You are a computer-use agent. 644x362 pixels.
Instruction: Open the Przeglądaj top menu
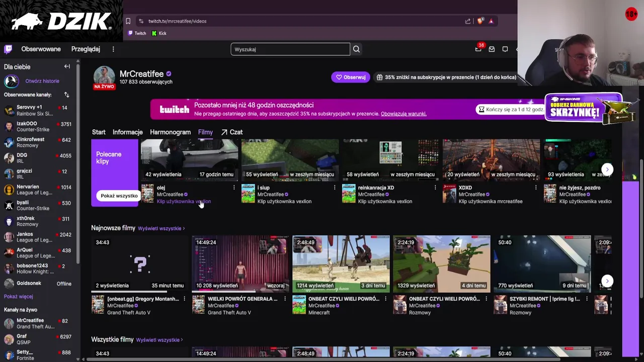tap(86, 49)
